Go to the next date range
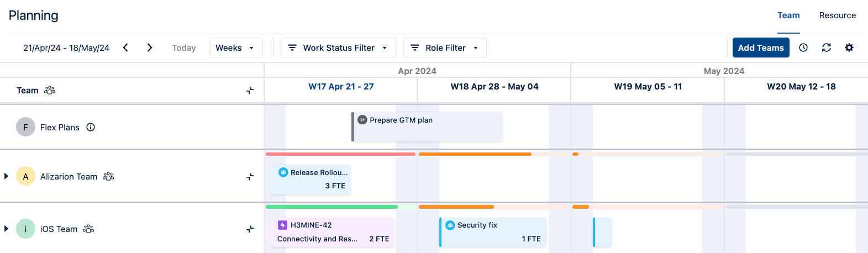 pyautogui.click(x=150, y=48)
